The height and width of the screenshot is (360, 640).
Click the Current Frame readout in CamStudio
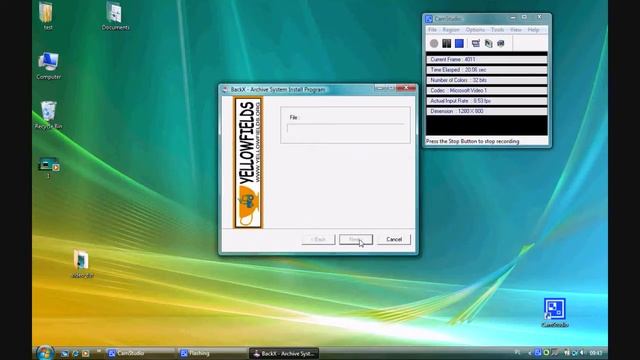[487, 60]
